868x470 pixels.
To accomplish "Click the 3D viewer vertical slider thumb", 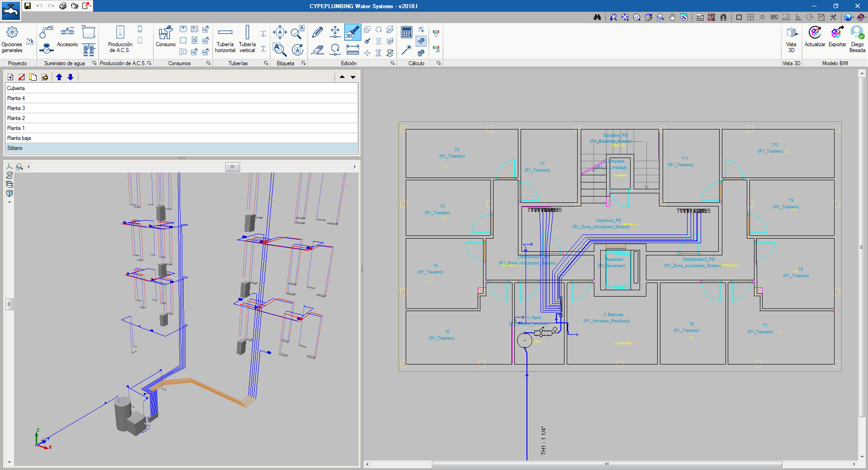I will click(9, 304).
